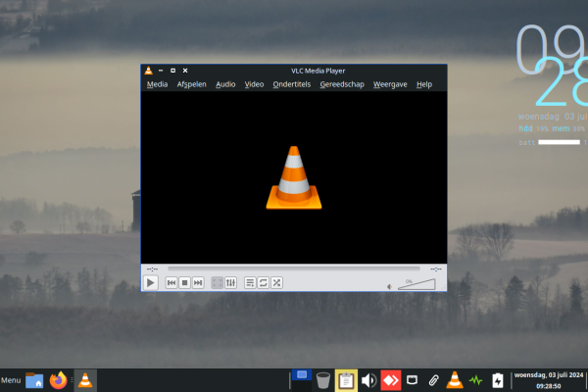Toggle the playlist view
588x392 pixels.
point(250,282)
